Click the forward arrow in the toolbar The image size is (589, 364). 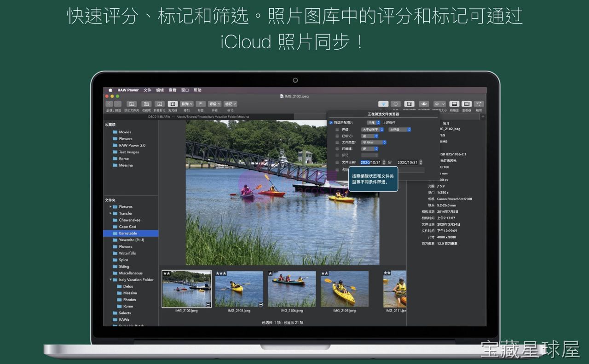[x=117, y=104]
